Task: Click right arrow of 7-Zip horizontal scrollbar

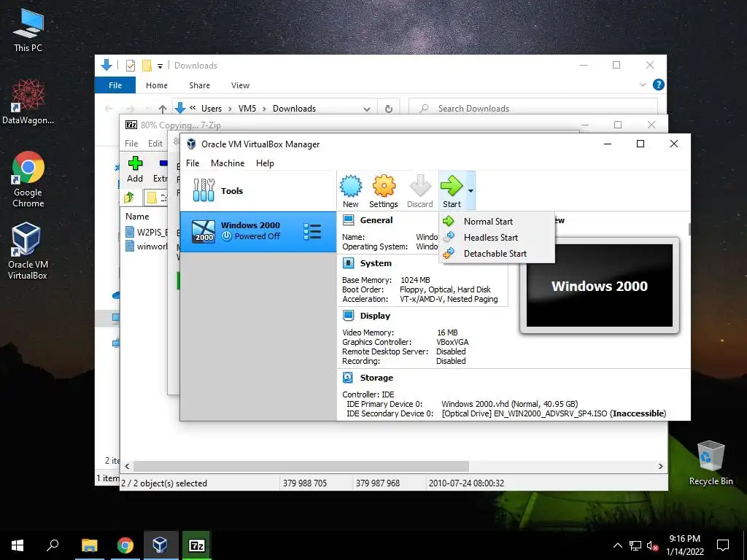Action: pyautogui.click(x=660, y=466)
